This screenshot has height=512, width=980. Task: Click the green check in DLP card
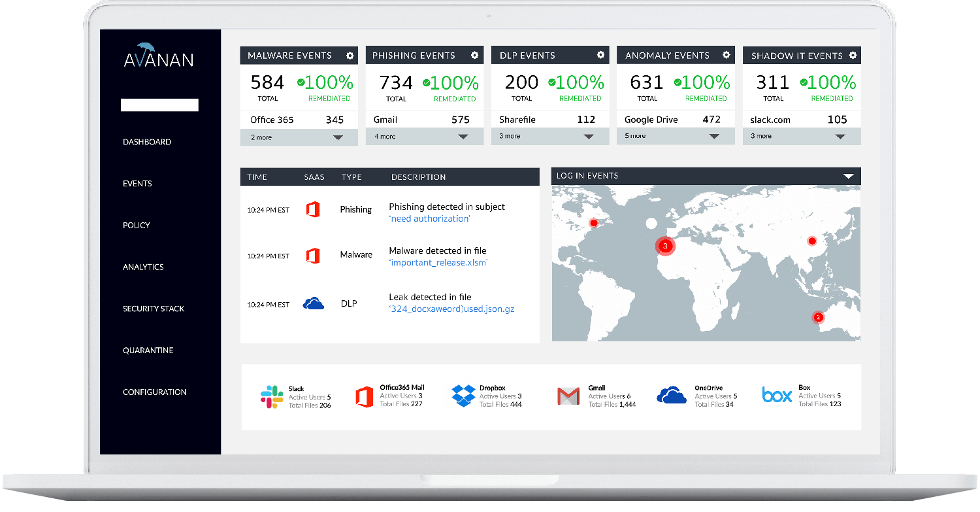click(x=551, y=82)
